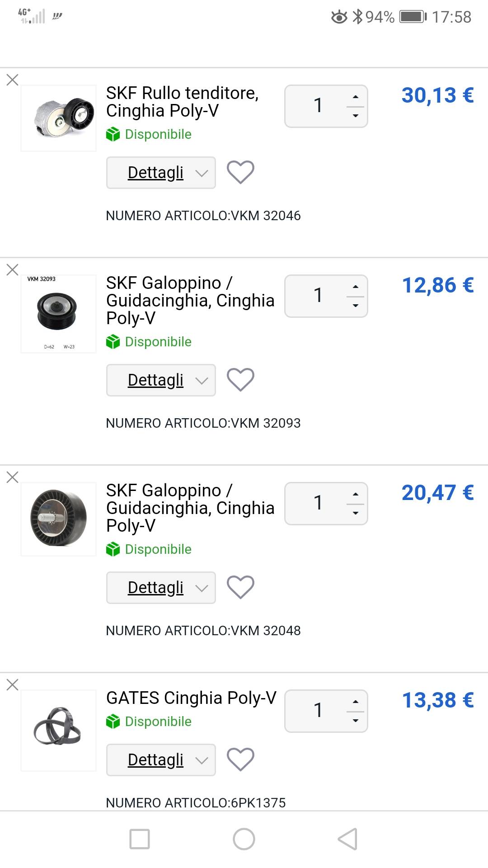
Task: Show Dettagli for VKM 32048 Galoppino
Action: click(x=161, y=588)
